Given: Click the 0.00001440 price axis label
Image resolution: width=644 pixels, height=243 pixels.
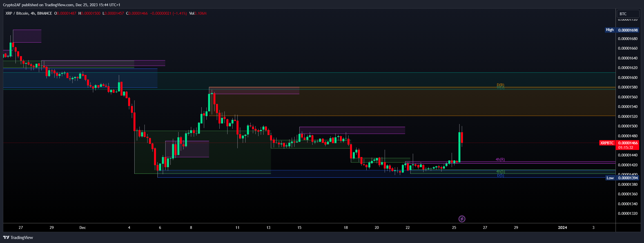Looking at the screenshot, I should coord(628,155).
